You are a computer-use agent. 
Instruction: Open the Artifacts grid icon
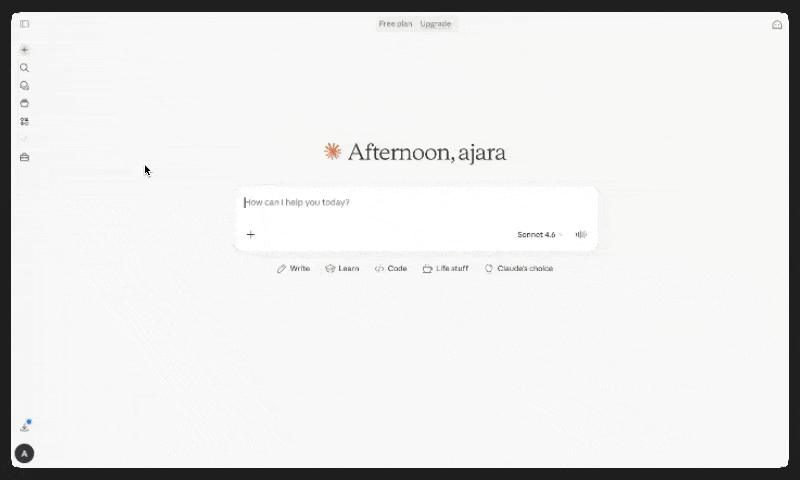point(24,121)
